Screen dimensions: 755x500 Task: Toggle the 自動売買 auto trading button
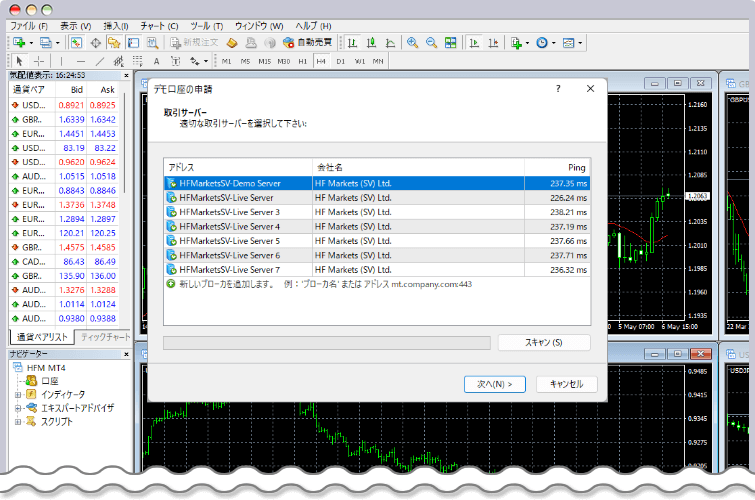pyautogui.click(x=308, y=43)
